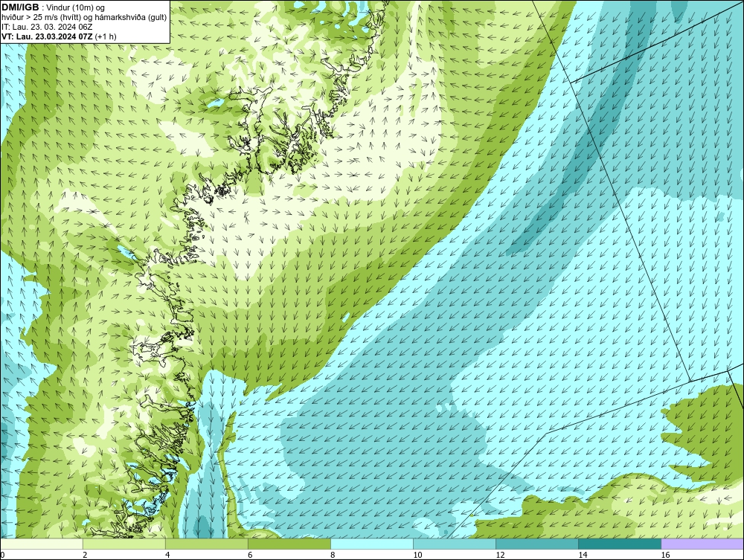The width and height of the screenshot is (744, 560).
Task: Click the 'Vindur (10m) og' title text
Action: (76, 8)
